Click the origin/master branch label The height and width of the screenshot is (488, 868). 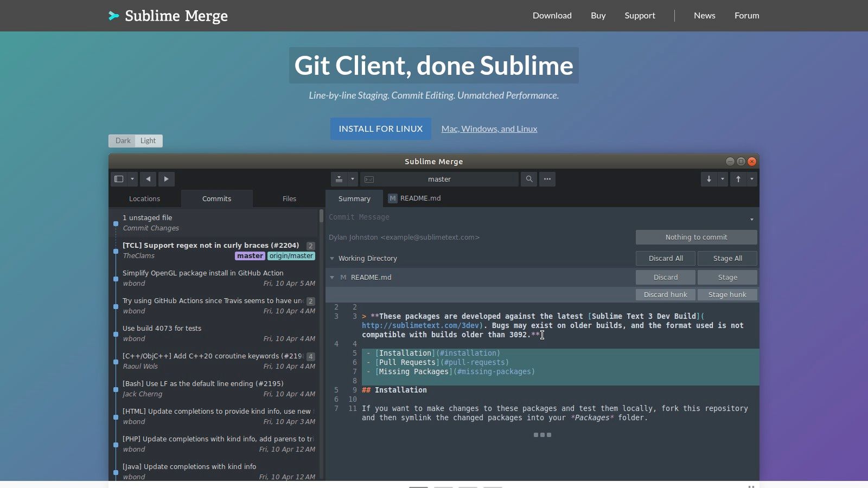click(291, 256)
